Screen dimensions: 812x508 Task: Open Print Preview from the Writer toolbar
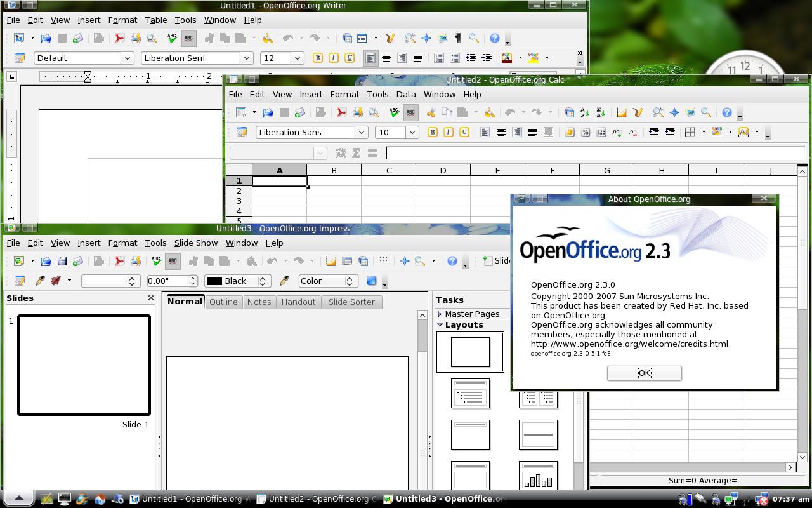tap(151, 38)
